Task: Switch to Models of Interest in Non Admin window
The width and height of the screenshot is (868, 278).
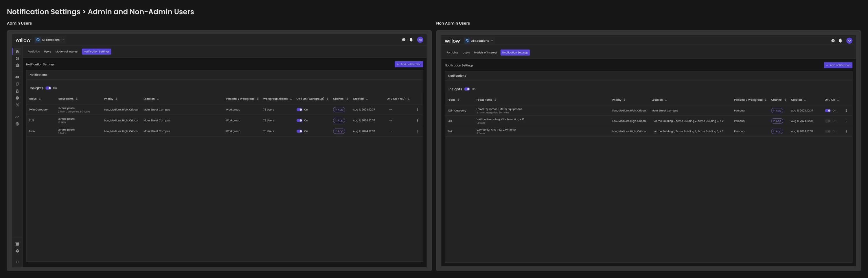Action: pyautogui.click(x=485, y=53)
